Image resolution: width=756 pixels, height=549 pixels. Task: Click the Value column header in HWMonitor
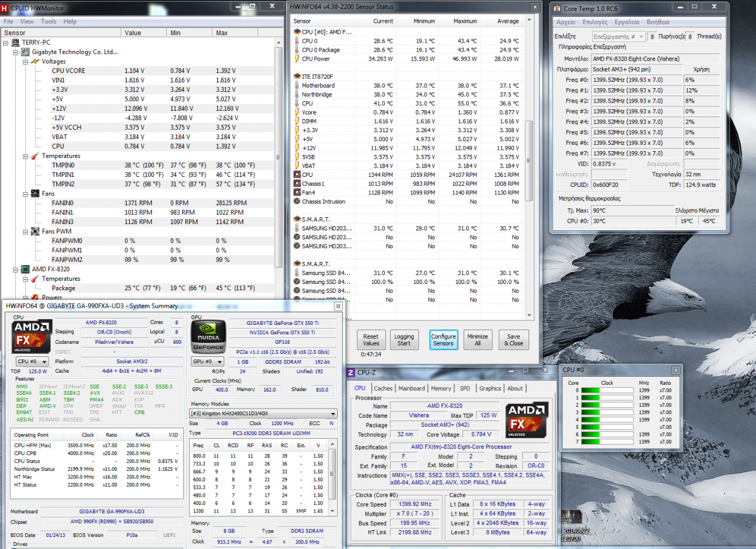(144, 33)
